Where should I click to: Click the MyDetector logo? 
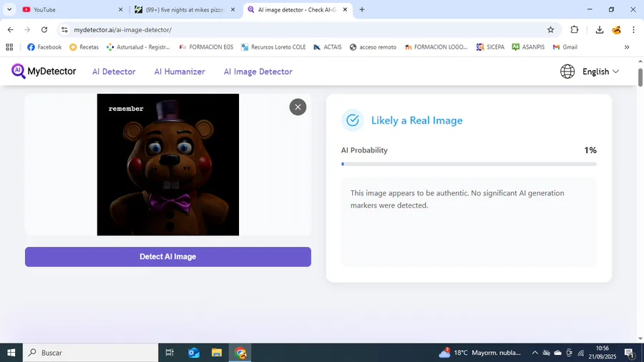click(x=44, y=72)
